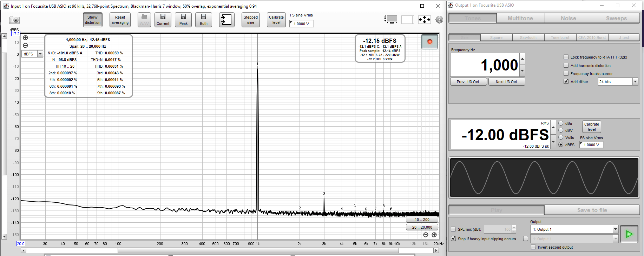The height and width of the screenshot is (256, 644).
Task: Zoom in horizontal axis plus icon
Action: 434,235
